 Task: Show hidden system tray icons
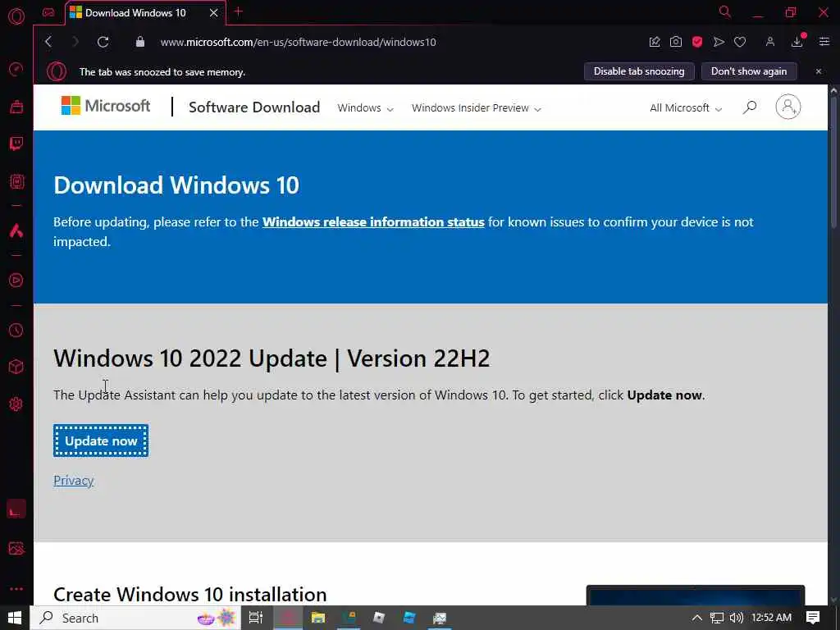(697, 619)
